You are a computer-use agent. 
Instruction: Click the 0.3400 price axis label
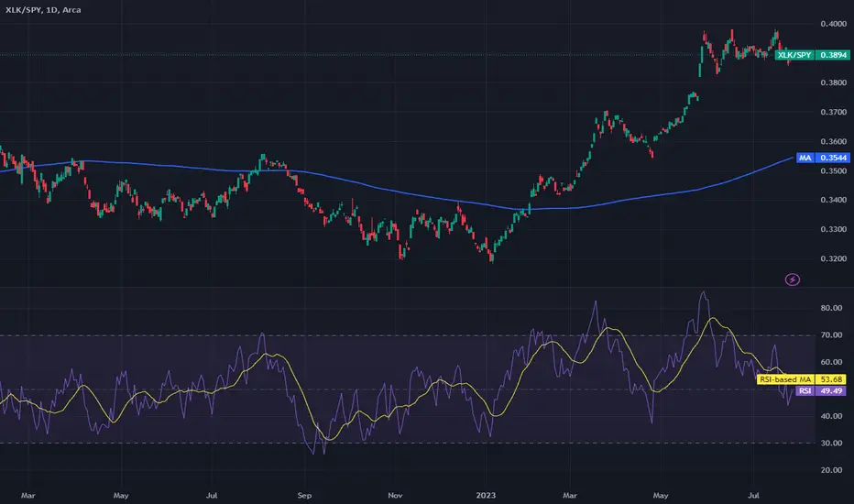(833, 200)
